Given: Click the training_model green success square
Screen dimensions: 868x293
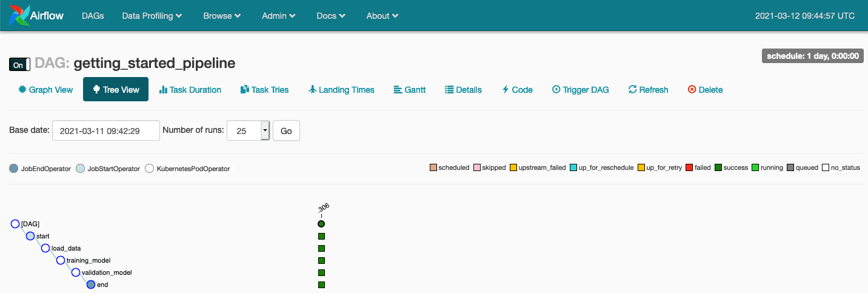Looking at the screenshot, I should click(x=322, y=260).
